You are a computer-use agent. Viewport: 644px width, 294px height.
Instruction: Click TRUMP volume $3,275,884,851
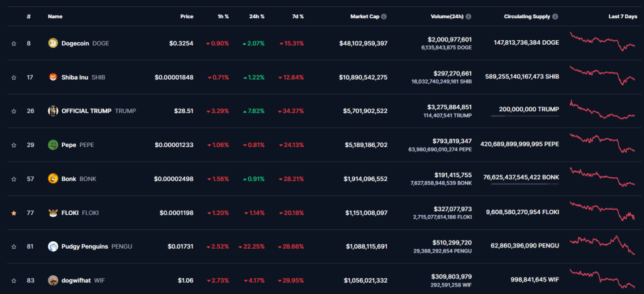pos(450,107)
